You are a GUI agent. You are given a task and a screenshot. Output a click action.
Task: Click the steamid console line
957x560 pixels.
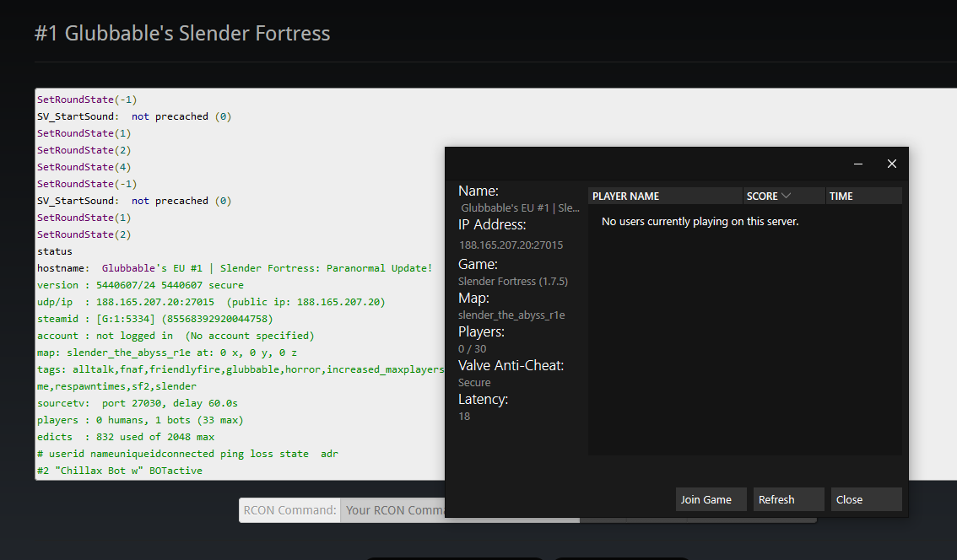tap(155, 319)
